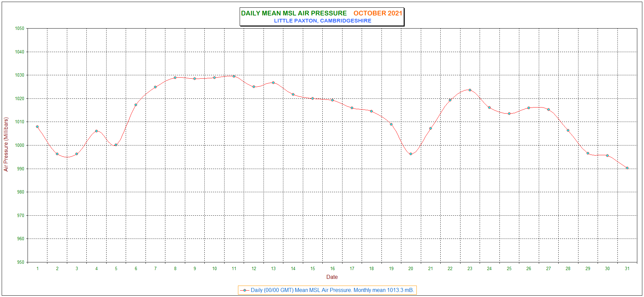Click the 'Date' x-axis label
Image resolution: width=644 pixels, height=297 pixels.
[332, 277]
